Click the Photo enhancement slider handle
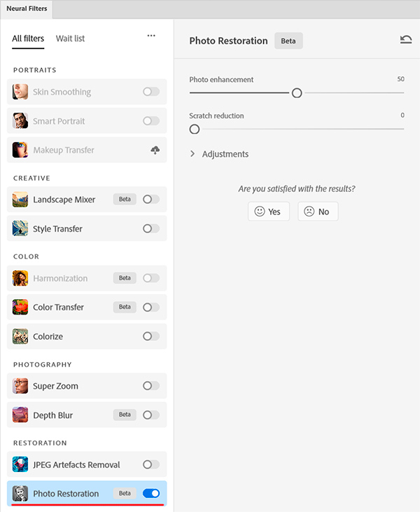 [297, 92]
